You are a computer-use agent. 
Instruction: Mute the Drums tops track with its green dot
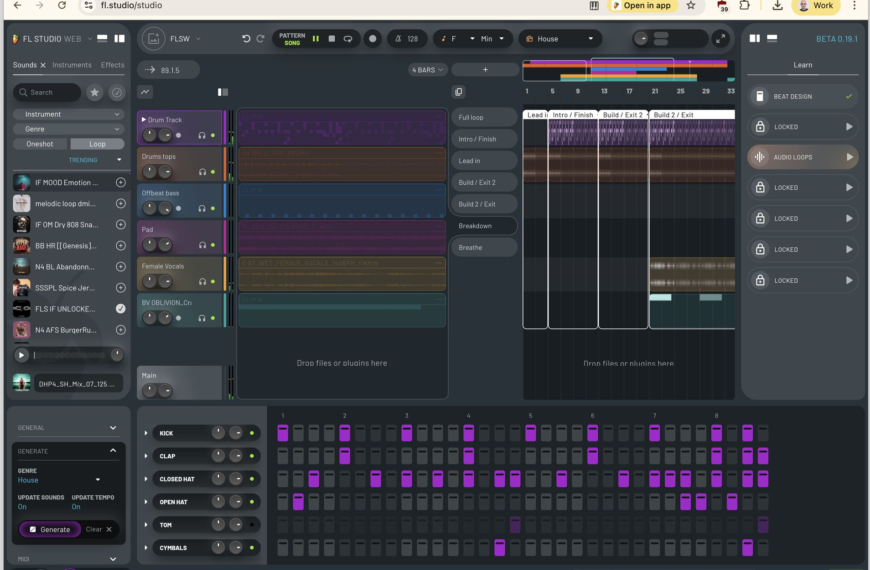coord(213,172)
